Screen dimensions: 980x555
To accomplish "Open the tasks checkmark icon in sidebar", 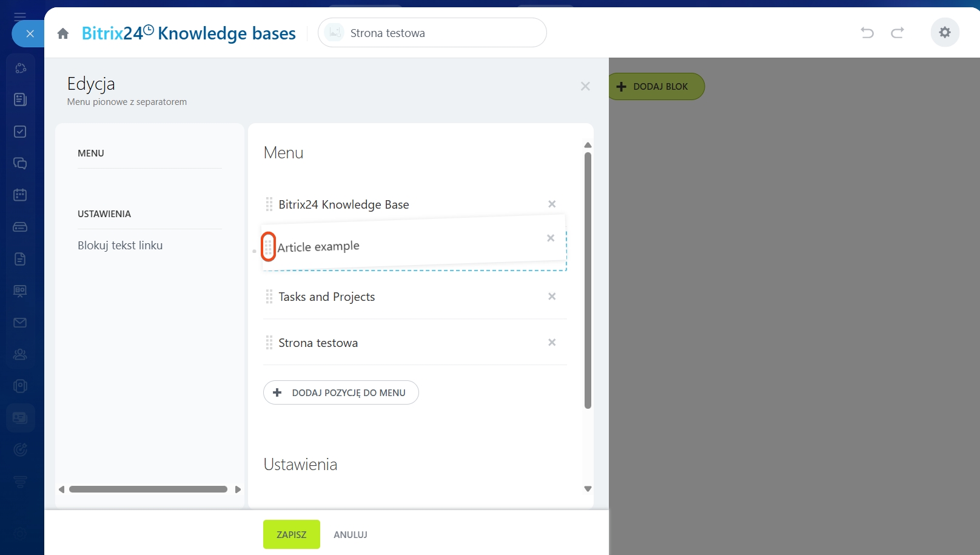I will (20, 132).
